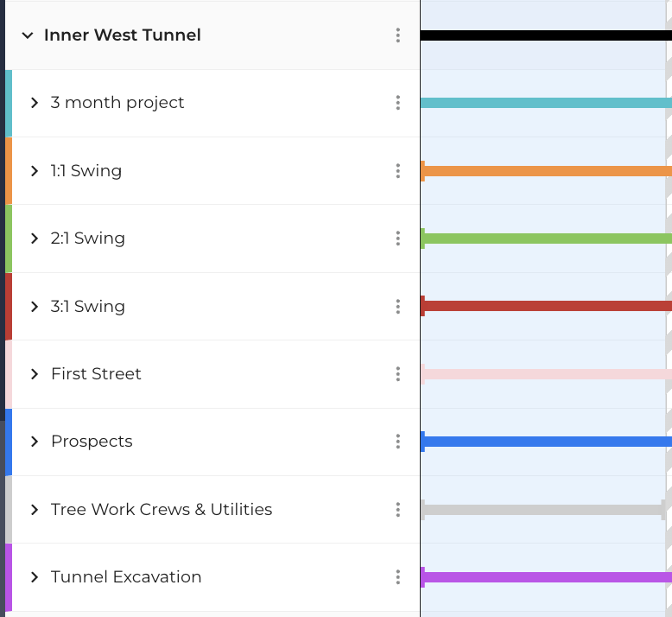Collapse the Inner West Tunnel group
Screen dimensions: 672x617
28,35
